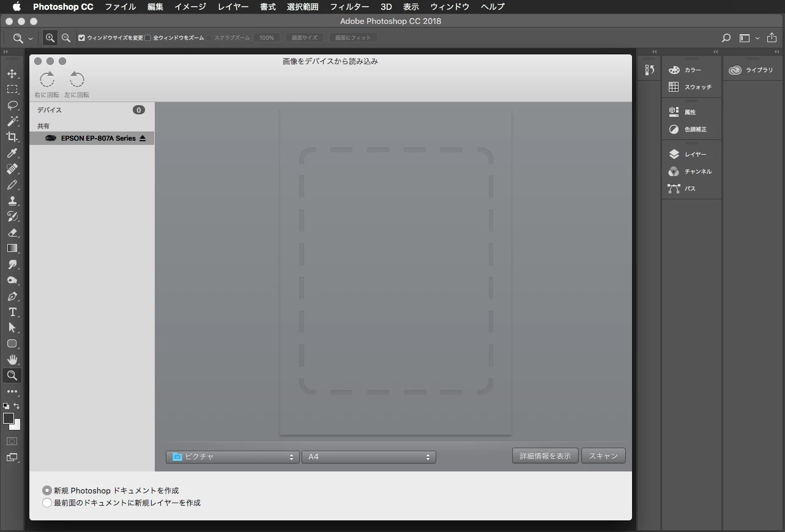Swap foreground and background colors
Image resolution: width=785 pixels, height=532 pixels.
17,405
